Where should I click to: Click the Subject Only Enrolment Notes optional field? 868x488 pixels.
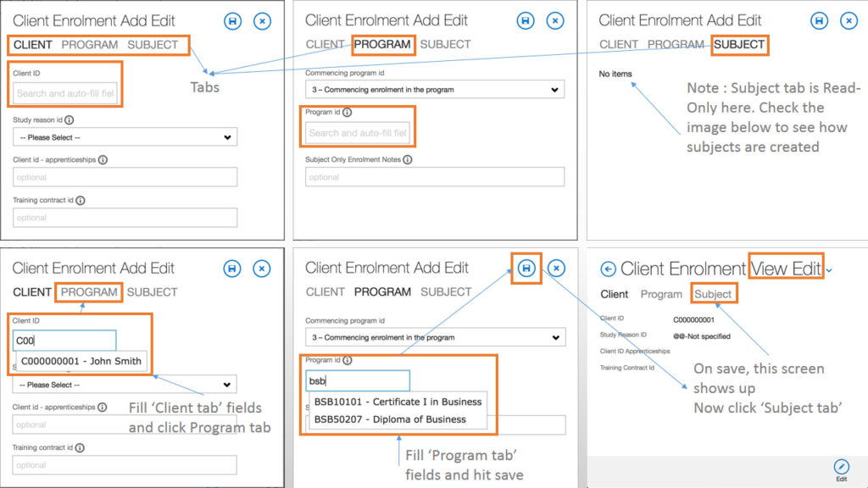(x=434, y=177)
